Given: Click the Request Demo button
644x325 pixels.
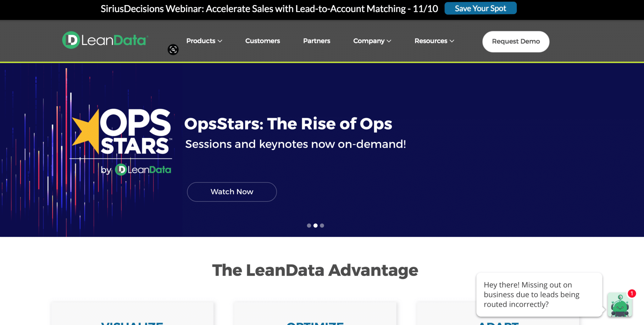Looking at the screenshot, I should [516, 42].
